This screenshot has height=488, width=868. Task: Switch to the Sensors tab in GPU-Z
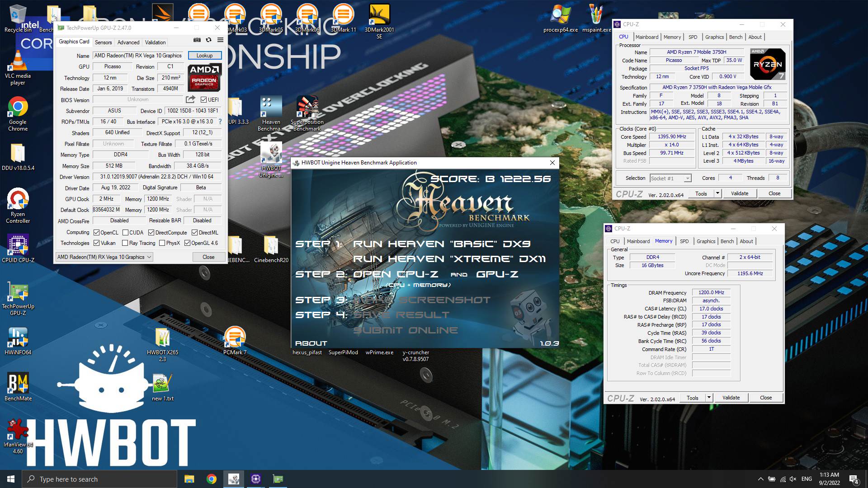click(x=103, y=42)
